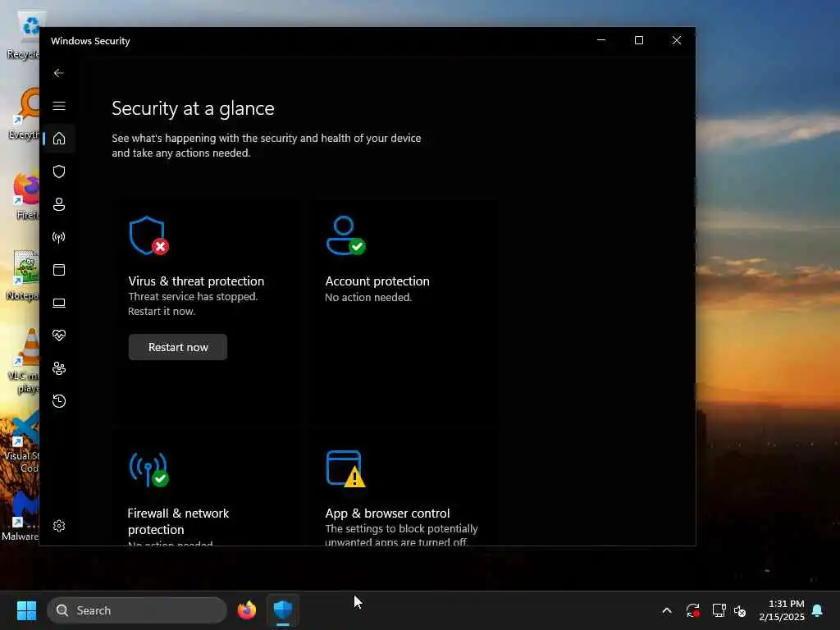Viewport: 840px width, 630px height.
Task: Go back using the back arrow
Action: coord(59,73)
